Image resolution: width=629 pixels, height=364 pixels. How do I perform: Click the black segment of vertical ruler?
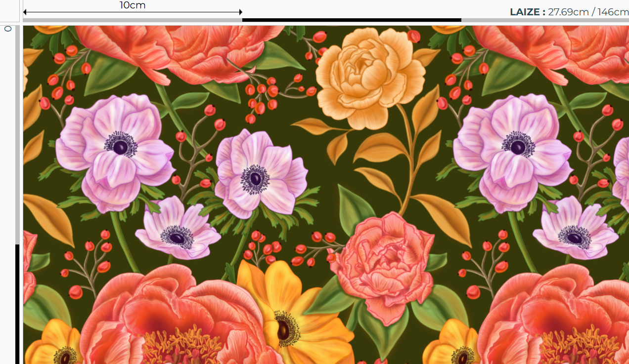tap(17, 304)
